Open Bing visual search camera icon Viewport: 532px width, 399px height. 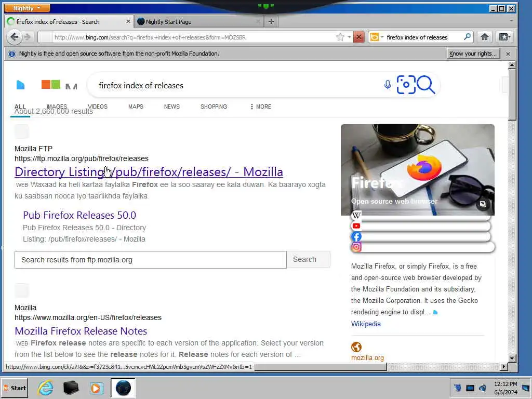coord(406,85)
